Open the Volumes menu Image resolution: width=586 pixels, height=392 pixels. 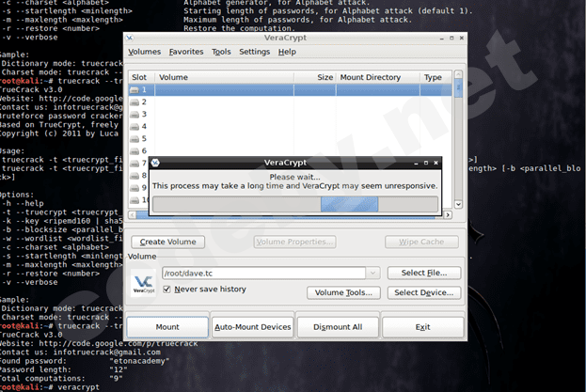(x=144, y=52)
